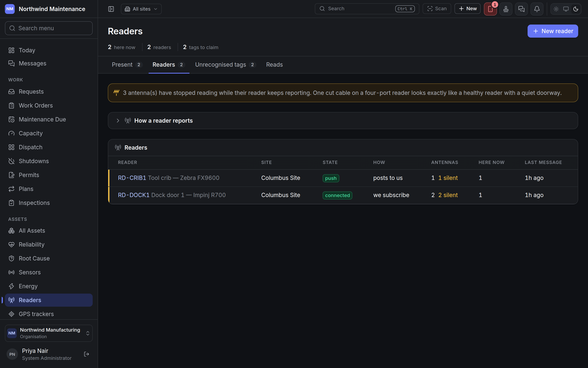588x368 pixels.
Task: Open the chat messages icon in the top bar
Action: click(521, 9)
